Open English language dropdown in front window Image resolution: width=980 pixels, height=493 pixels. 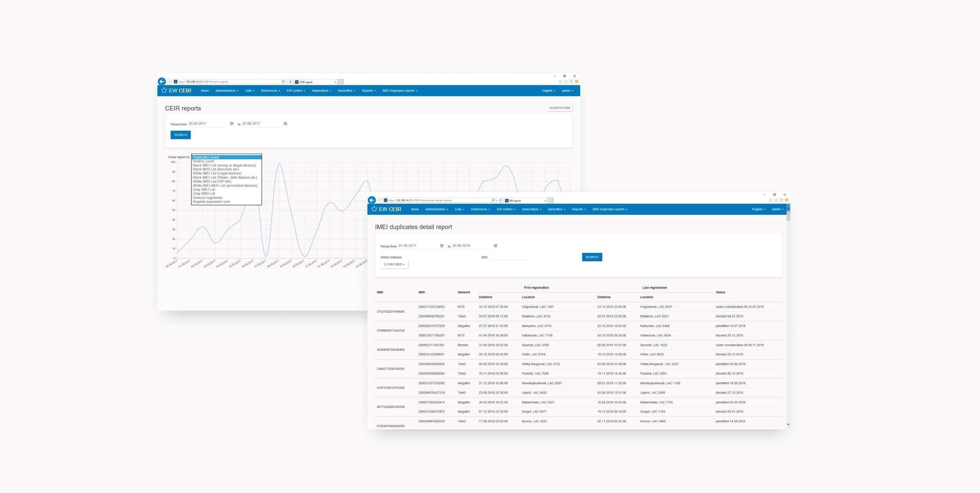[758, 209]
